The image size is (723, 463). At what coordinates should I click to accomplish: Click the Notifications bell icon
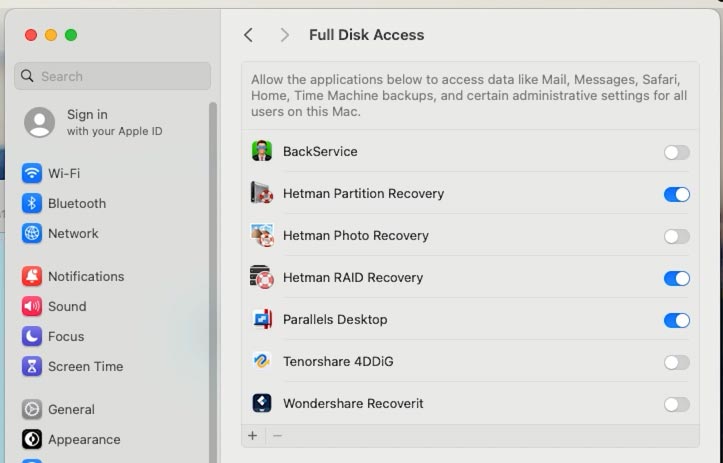tap(32, 276)
